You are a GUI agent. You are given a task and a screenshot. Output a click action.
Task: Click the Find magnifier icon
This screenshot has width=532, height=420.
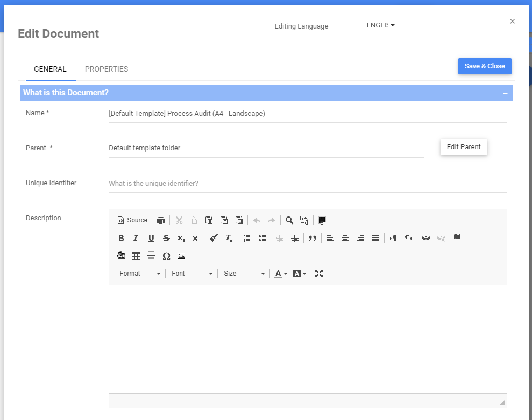[x=289, y=220]
